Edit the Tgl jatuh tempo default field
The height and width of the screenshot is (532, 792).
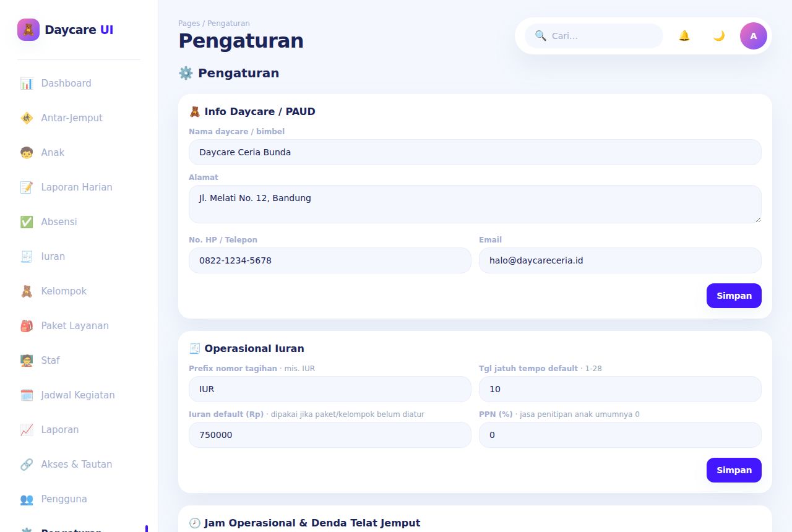click(620, 389)
